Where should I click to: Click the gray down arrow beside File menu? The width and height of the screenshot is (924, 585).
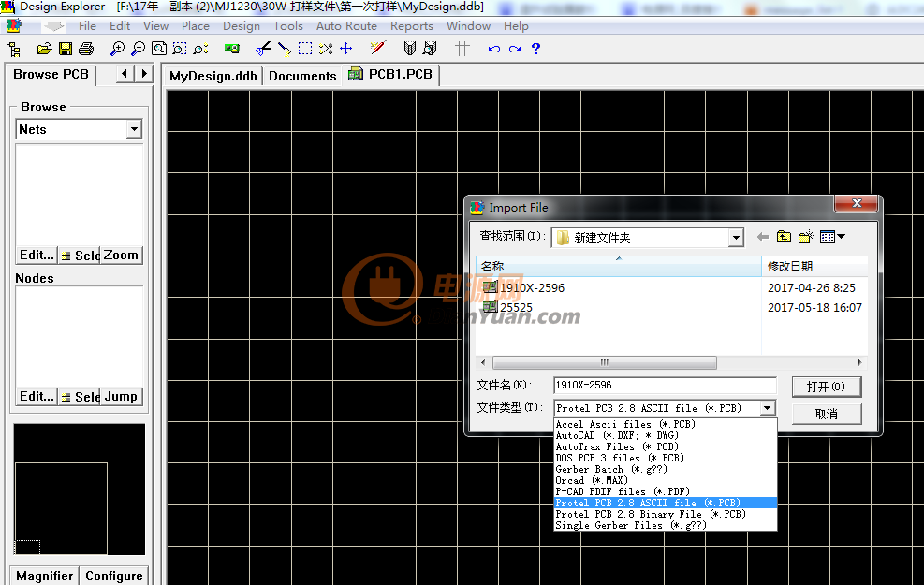tap(53, 26)
